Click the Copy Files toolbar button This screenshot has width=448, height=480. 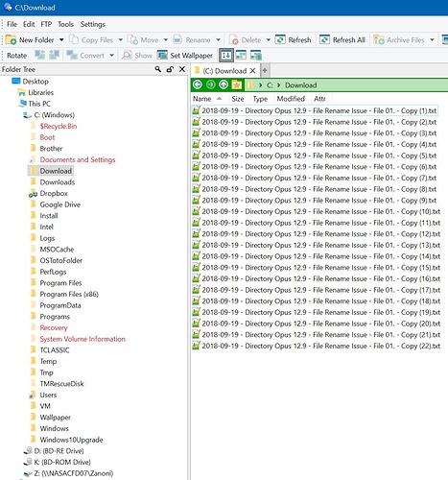click(x=91, y=40)
